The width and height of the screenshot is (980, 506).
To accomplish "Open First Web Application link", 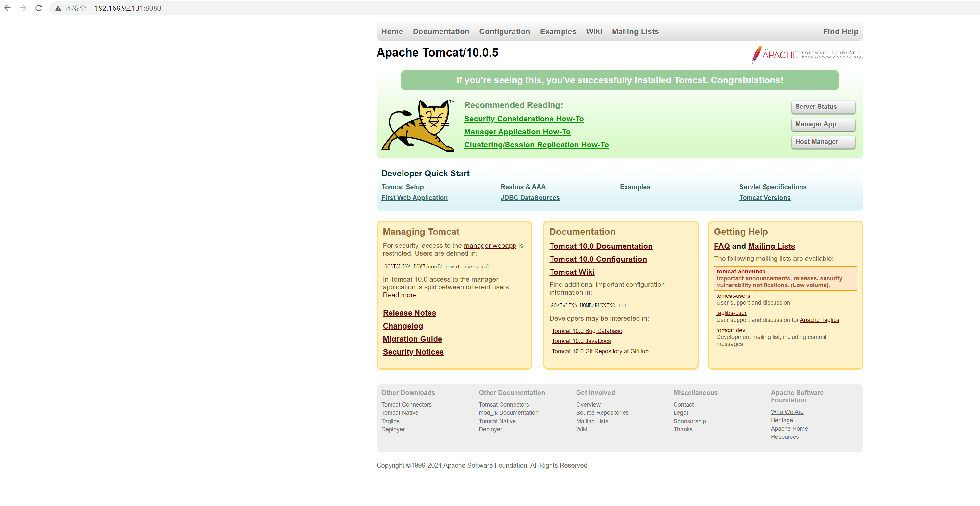I will click(x=414, y=197).
